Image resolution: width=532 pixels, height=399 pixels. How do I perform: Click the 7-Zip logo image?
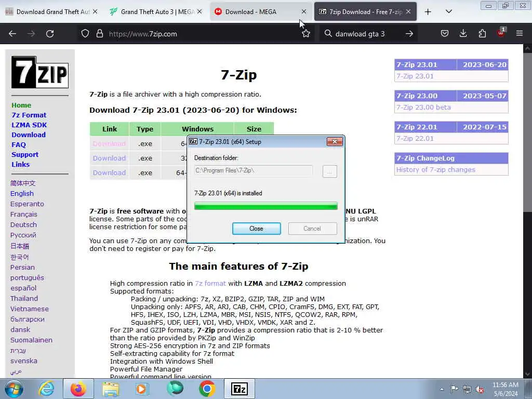click(40, 72)
